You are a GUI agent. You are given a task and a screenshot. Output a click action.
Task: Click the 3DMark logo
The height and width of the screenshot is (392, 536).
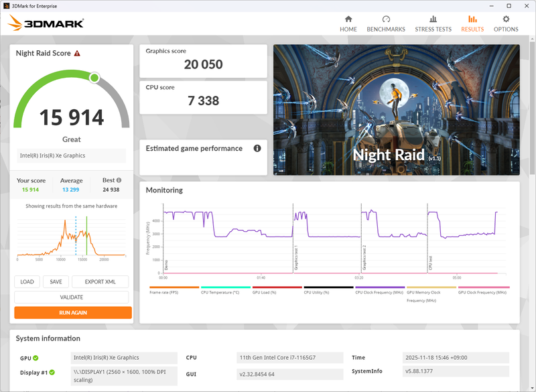[46, 23]
